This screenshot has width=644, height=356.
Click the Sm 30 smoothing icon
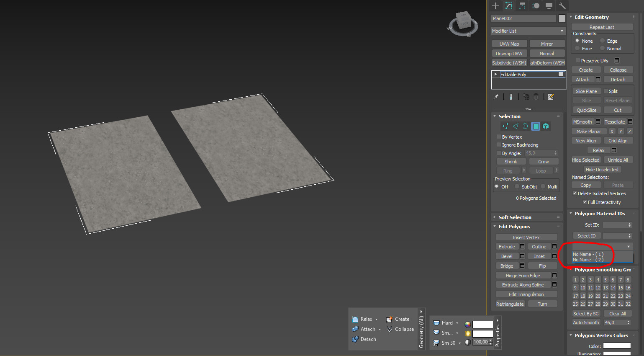[436, 343]
